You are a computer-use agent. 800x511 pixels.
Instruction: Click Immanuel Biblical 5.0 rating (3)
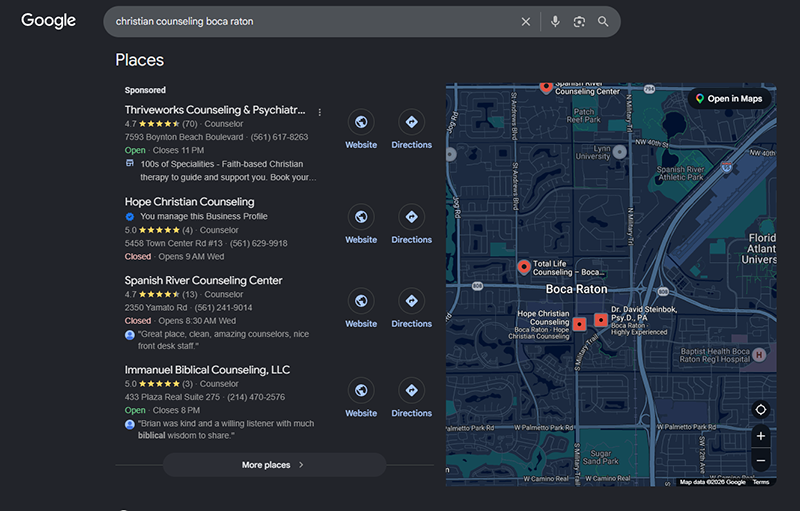point(158,384)
